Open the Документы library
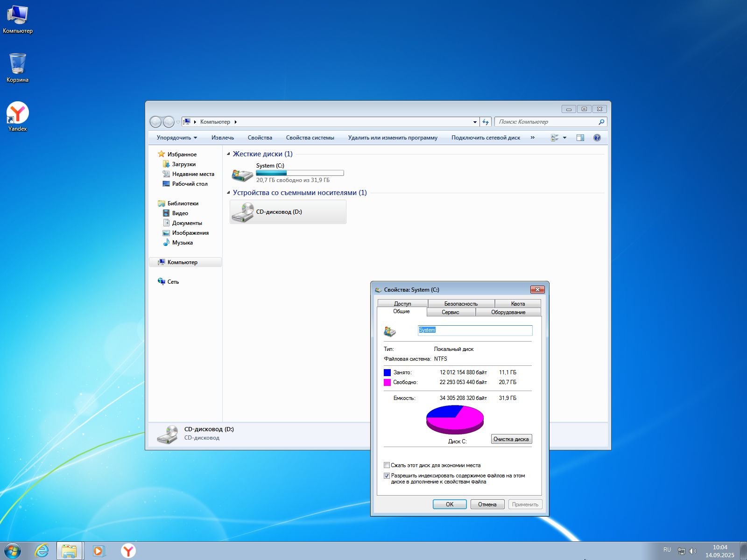 [x=182, y=223]
